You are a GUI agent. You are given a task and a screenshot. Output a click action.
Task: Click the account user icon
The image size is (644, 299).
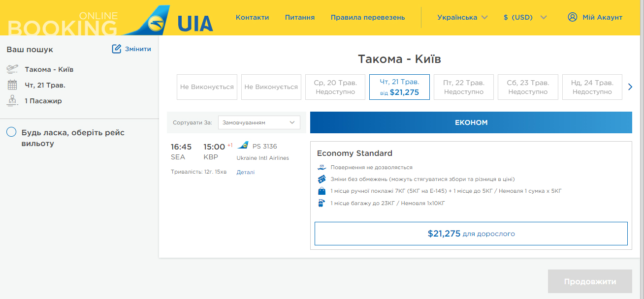click(572, 17)
